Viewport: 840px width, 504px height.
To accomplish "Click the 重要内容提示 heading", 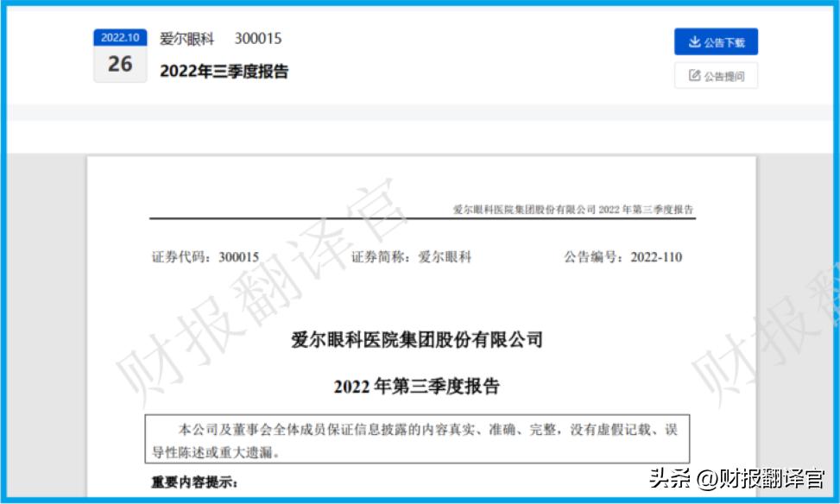I will coord(194,482).
